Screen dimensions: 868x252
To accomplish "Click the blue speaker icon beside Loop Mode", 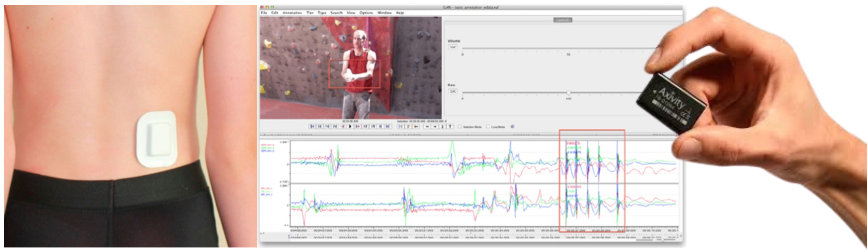I will coord(512,127).
